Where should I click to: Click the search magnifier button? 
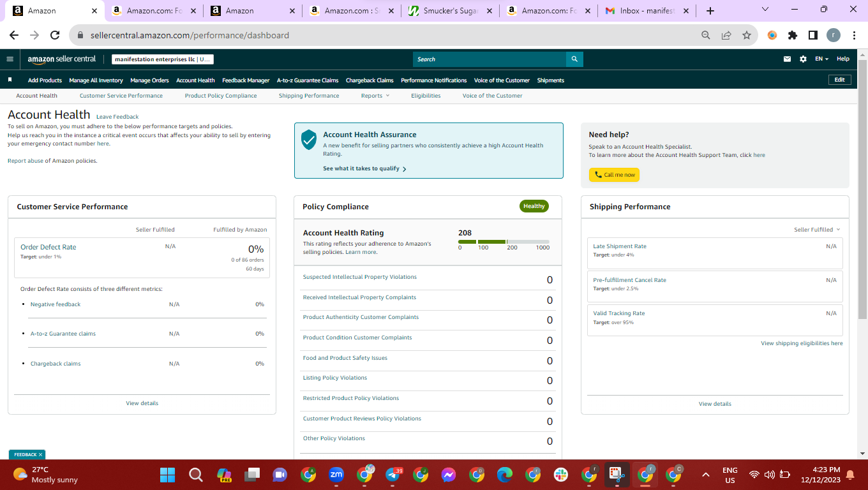pos(574,59)
